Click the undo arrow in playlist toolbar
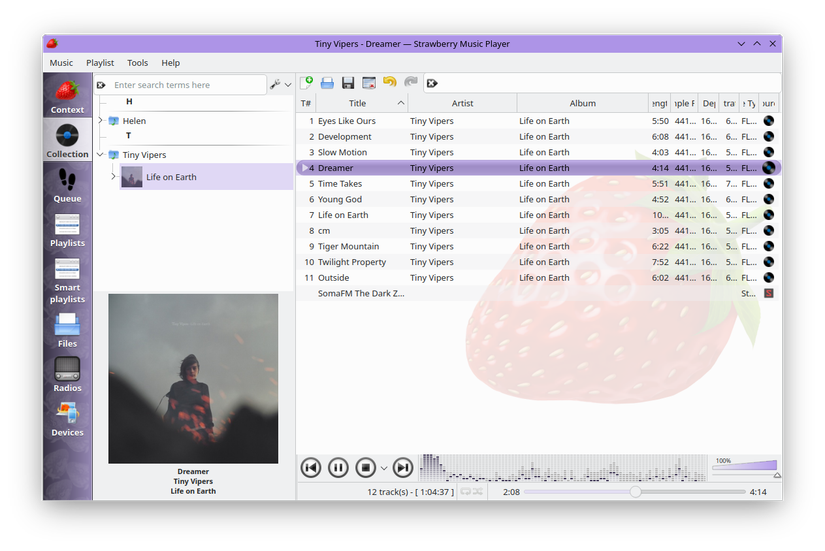This screenshot has width=825, height=551. [390, 83]
